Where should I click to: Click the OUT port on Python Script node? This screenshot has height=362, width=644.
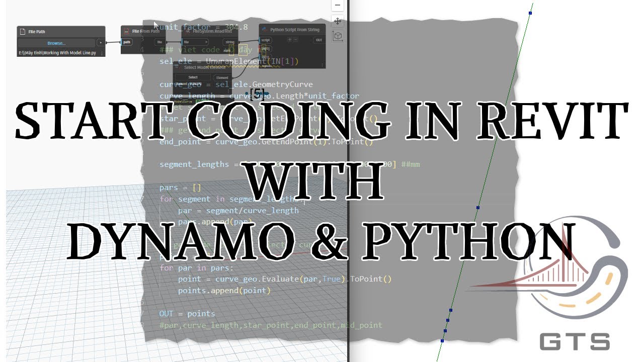pyautogui.click(x=318, y=40)
